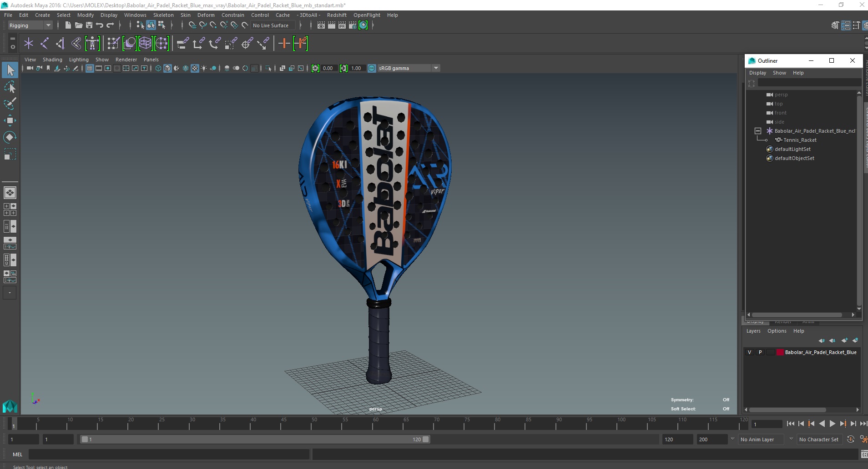Click the play forwards button
The height and width of the screenshot is (469, 868).
pos(833,424)
